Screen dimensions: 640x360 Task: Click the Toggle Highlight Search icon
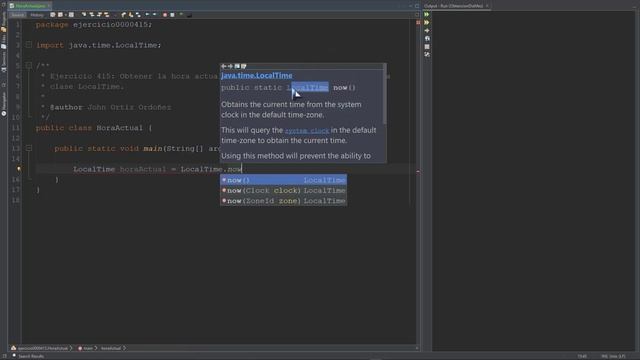point(107,15)
